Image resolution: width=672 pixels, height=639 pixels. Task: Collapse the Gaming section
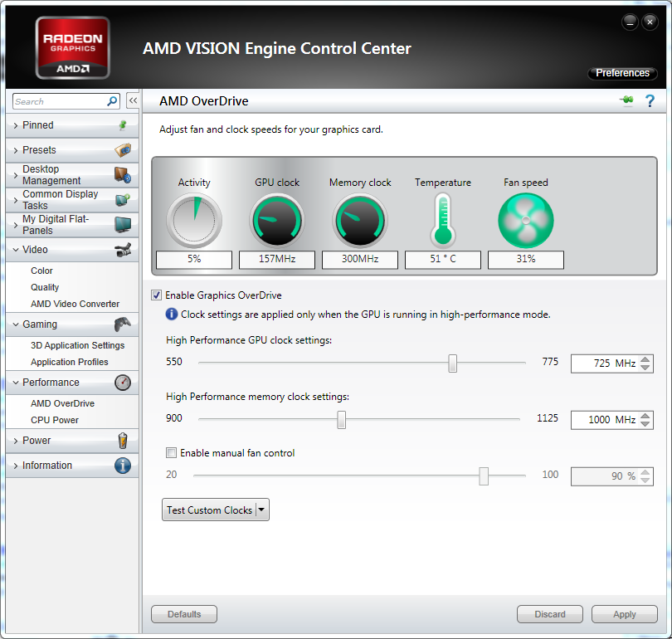72,324
